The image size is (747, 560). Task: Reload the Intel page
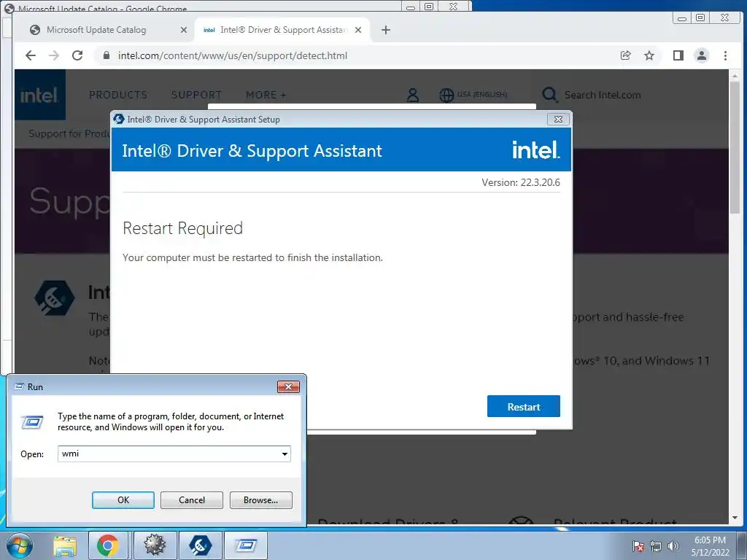point(77,55)
